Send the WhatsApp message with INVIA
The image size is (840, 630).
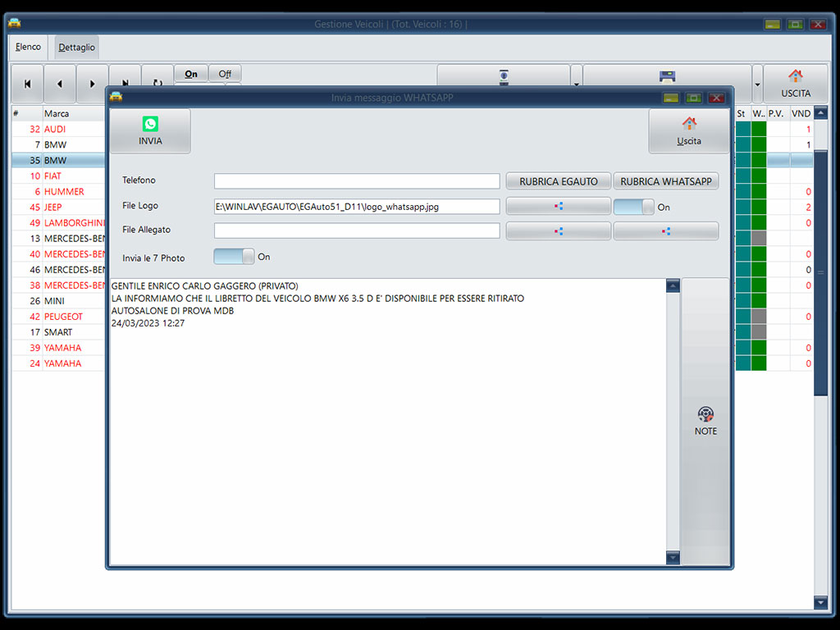coord(150,131)
